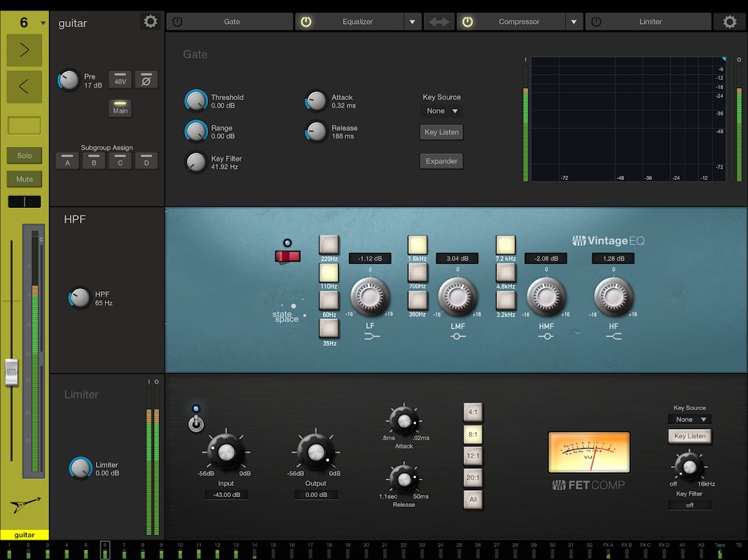Select the 4:1 compression ratio
748x560 pixels.
(473, 412)
